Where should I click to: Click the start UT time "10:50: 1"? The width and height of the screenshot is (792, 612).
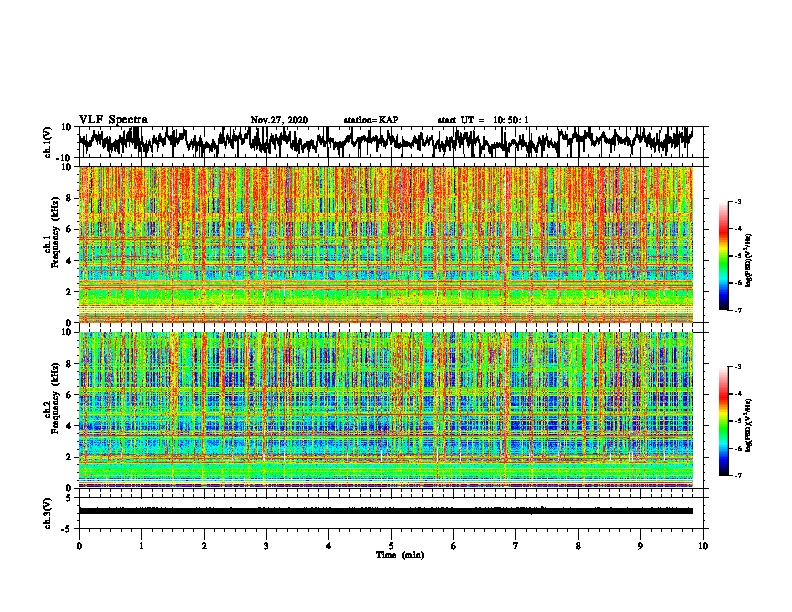click(511, 120)
